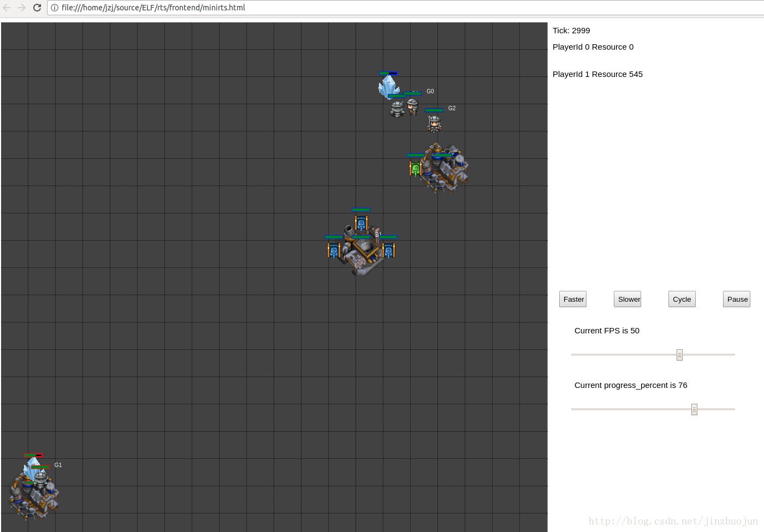Select the worker unit labeled G0
Viewport: 764px width, 532px height.
tap(413, 106)
